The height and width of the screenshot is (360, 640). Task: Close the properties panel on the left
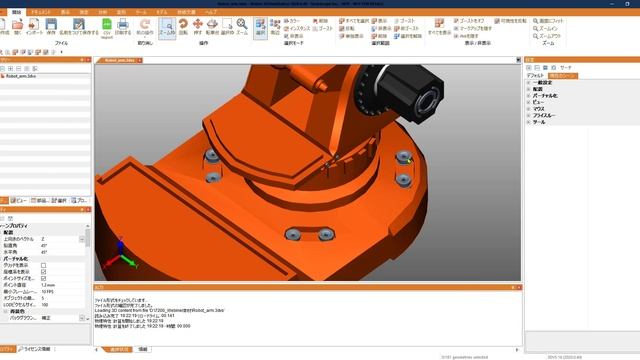tap(88, 210)
